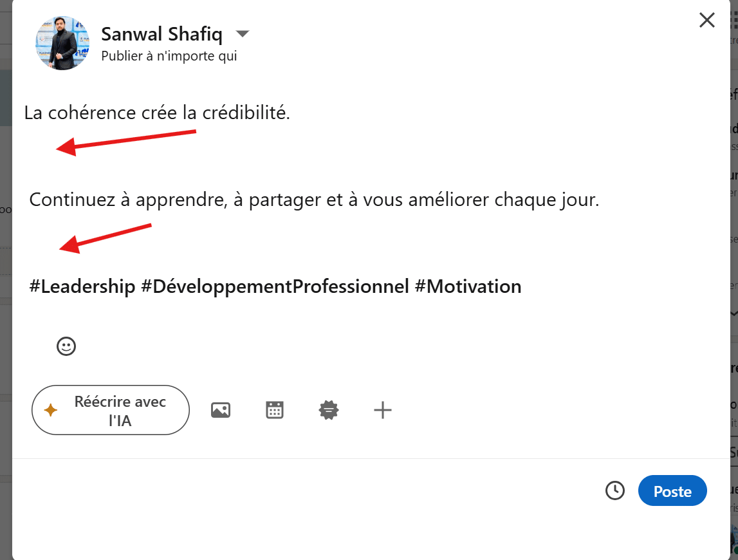Click inside the post text area
Viewport: 738px width, 560px height.
257,200
